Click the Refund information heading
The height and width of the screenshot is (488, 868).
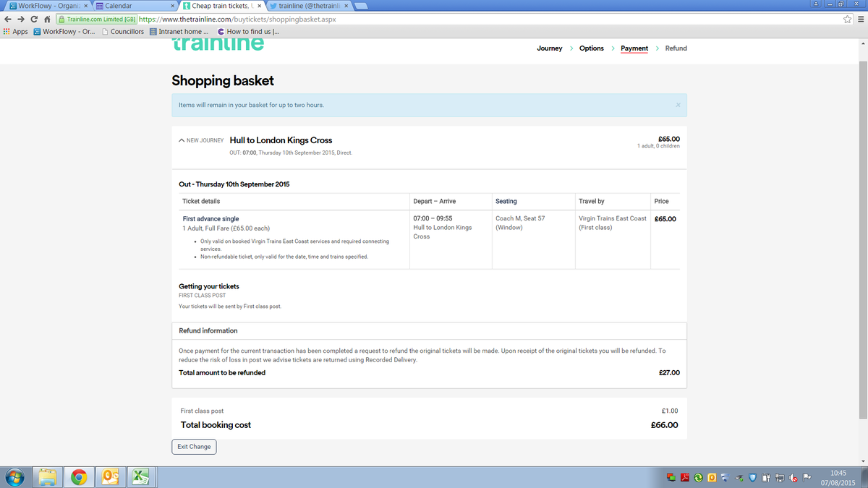208,330
